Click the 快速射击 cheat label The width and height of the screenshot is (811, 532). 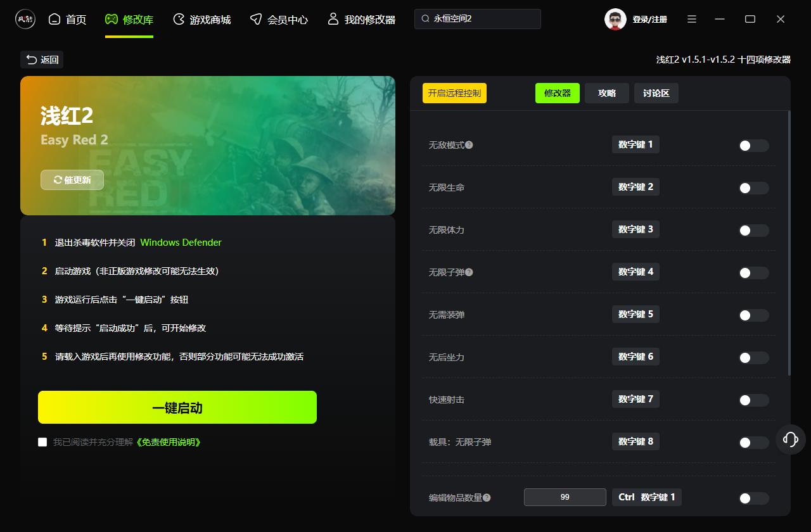[447, 400]
